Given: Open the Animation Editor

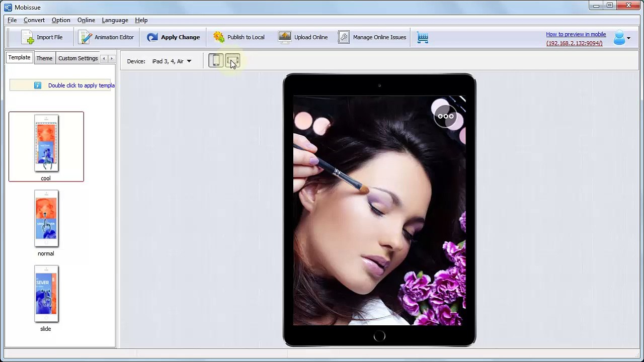Looking at the screenshot, I should click(106, 37).
